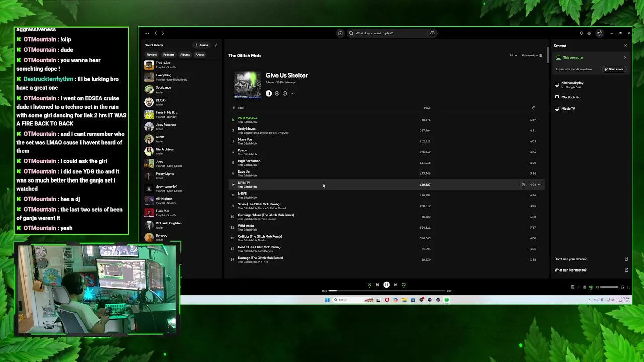Click the Create button in library
This screenshot has height=362, width=644.
point(202,45)
